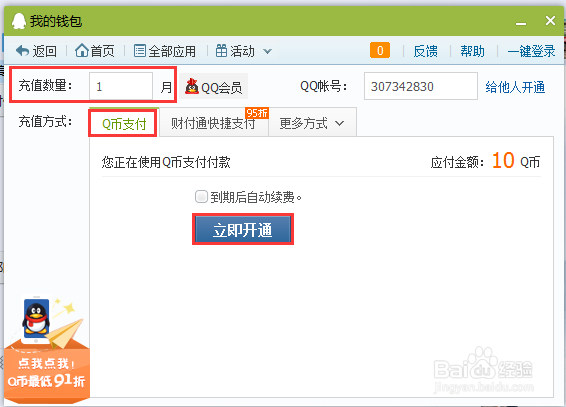Click the 立即开通 button
Screen dimensions: 566x407
(243, 229)
